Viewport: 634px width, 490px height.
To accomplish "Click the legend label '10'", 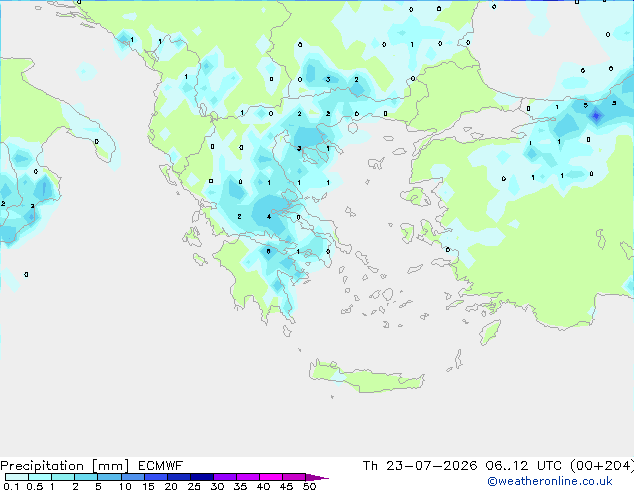I will (125, 486).
